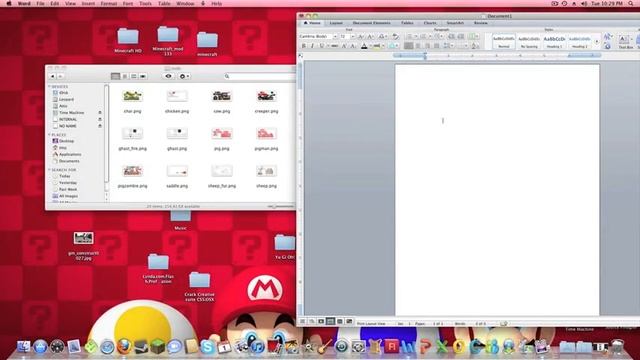Toggle strikethrough formatting in Word ribbon
Image resolution: width=640 pixels, height=360 pixels.
[335, 46]
